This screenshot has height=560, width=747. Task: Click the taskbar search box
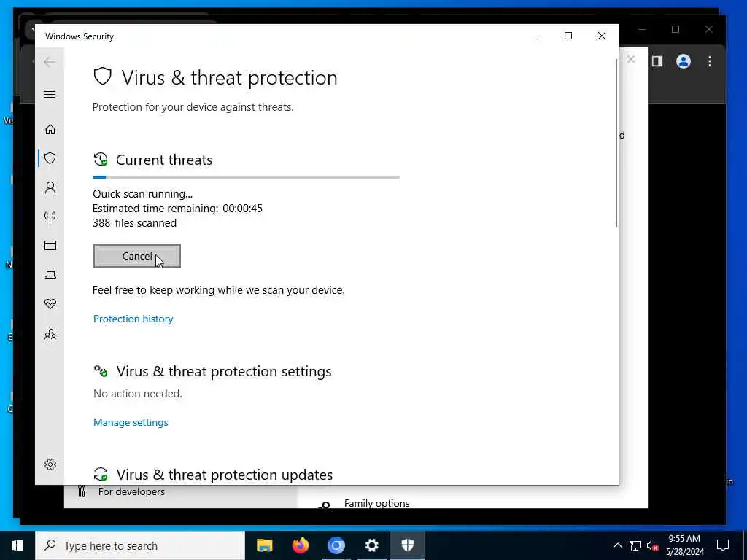pos(140,545)
